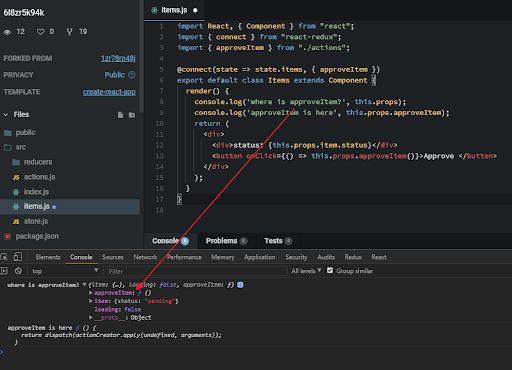Open the DevTools Elements tab

48,257
